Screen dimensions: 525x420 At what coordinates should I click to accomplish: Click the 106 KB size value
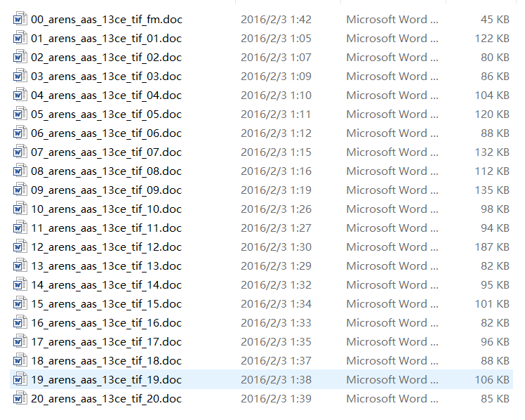[x=492, y=379]
